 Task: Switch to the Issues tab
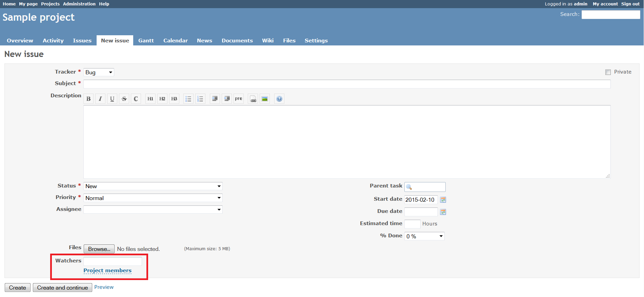click(x=82, y=40)
